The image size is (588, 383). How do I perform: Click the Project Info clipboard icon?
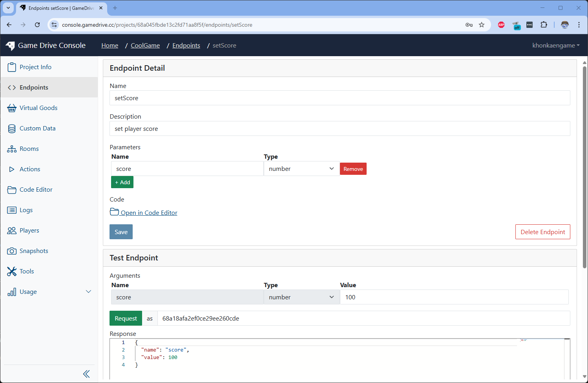tap(12, 67)
